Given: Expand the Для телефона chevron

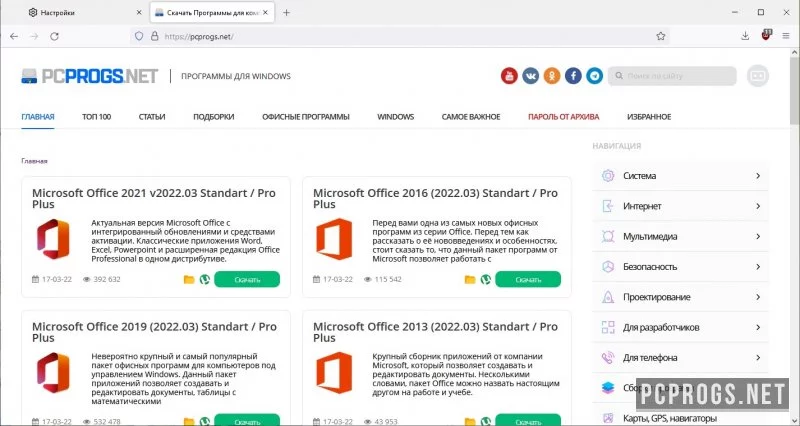Looking at the screenshot, I should pos(758,358).
